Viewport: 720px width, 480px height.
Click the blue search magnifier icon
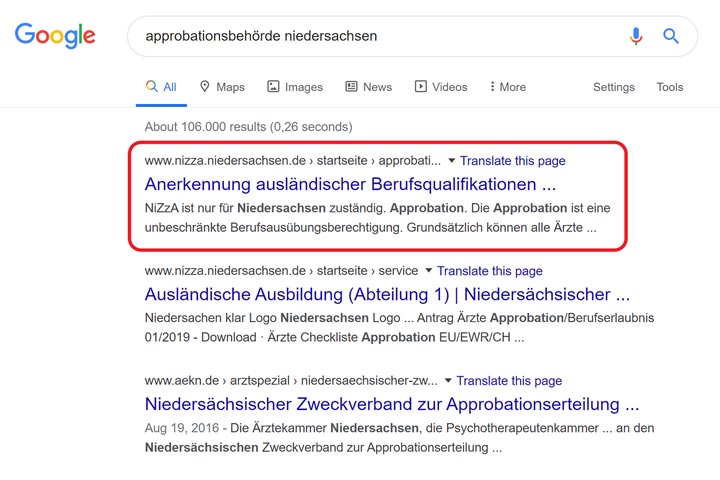tap(671, 36)
